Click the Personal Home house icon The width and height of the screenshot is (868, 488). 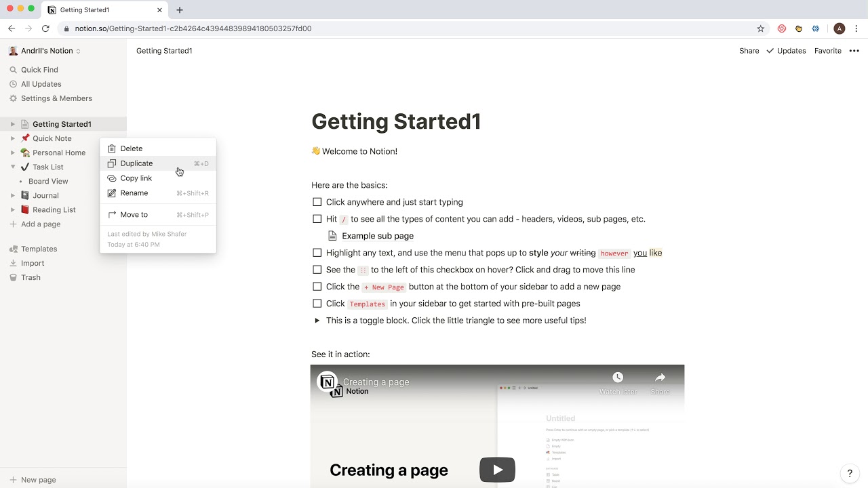click(x=25, y=152)
